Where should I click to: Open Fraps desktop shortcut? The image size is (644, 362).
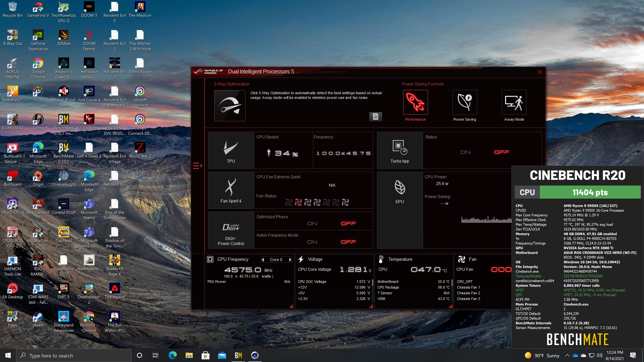click(x=13, y=319)
